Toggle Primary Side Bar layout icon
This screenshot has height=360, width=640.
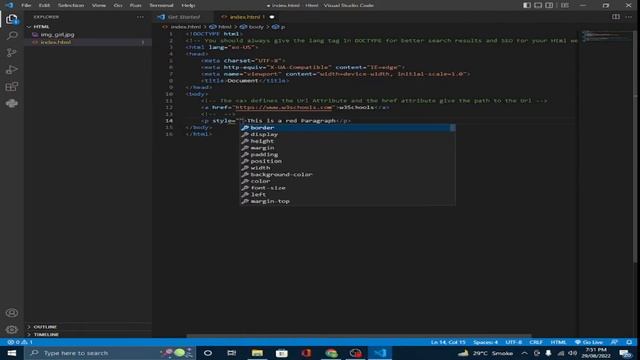527,5
